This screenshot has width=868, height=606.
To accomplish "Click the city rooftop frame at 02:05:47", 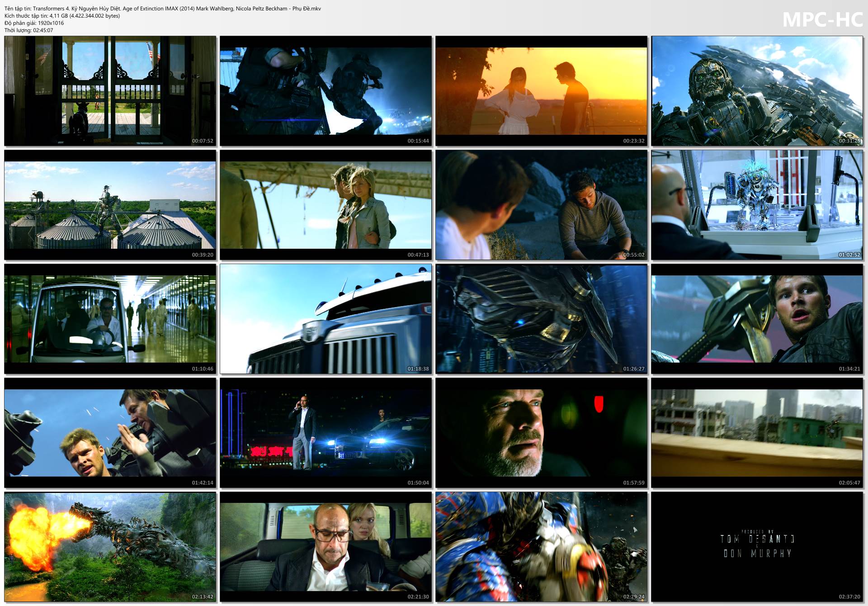I will point(757,433).
